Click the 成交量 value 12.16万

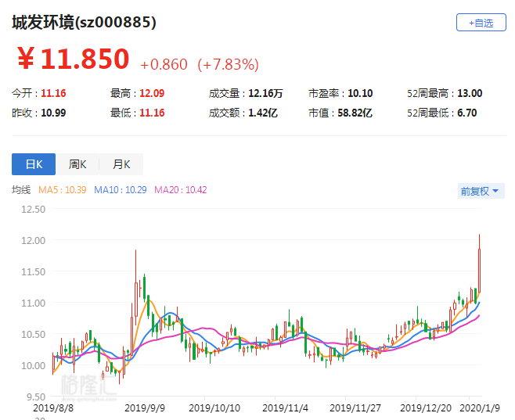(265, 93)
